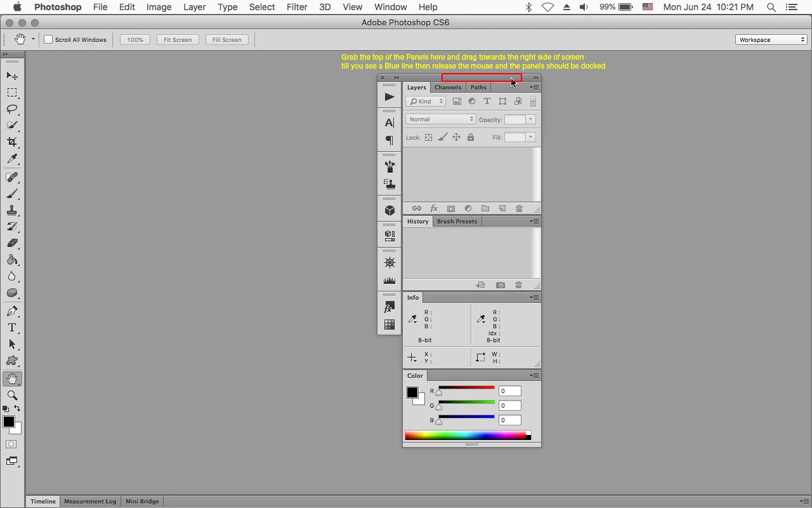Select the Paint Bucket tool

click(12, 260)
